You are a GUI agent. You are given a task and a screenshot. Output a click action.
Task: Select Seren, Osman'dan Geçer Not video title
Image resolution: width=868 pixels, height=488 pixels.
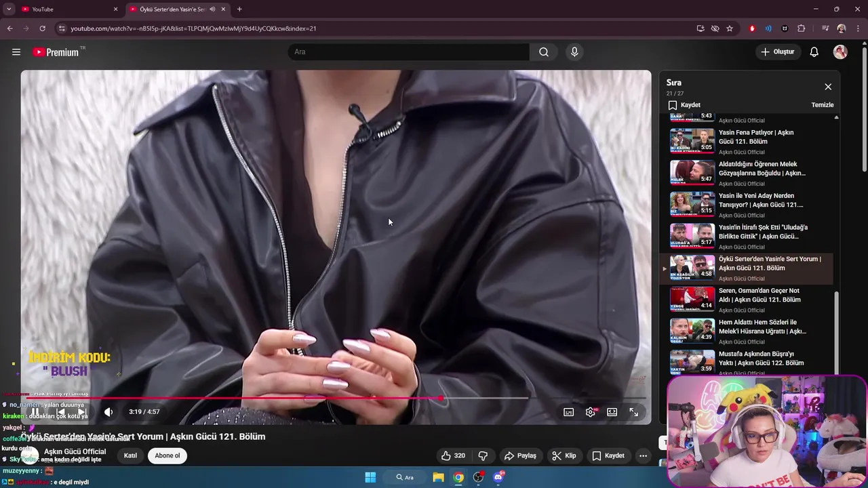coord(759,295)
